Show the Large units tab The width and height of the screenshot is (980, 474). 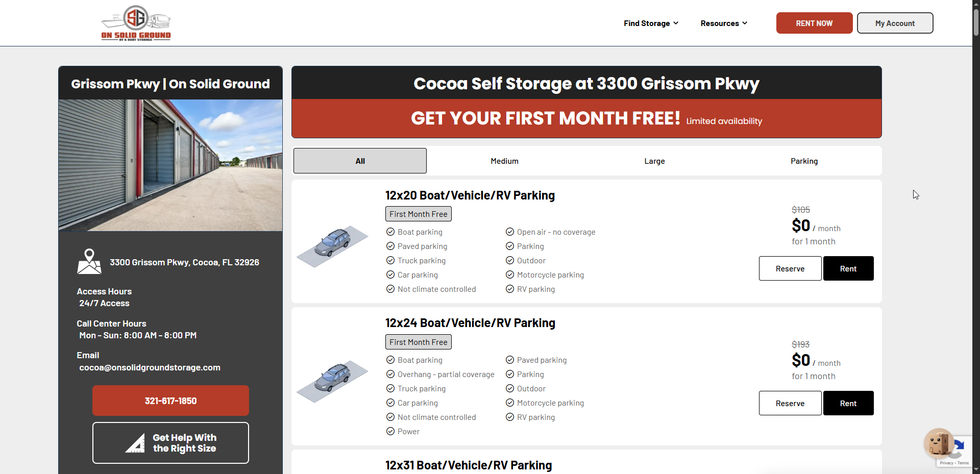(654, 161)
